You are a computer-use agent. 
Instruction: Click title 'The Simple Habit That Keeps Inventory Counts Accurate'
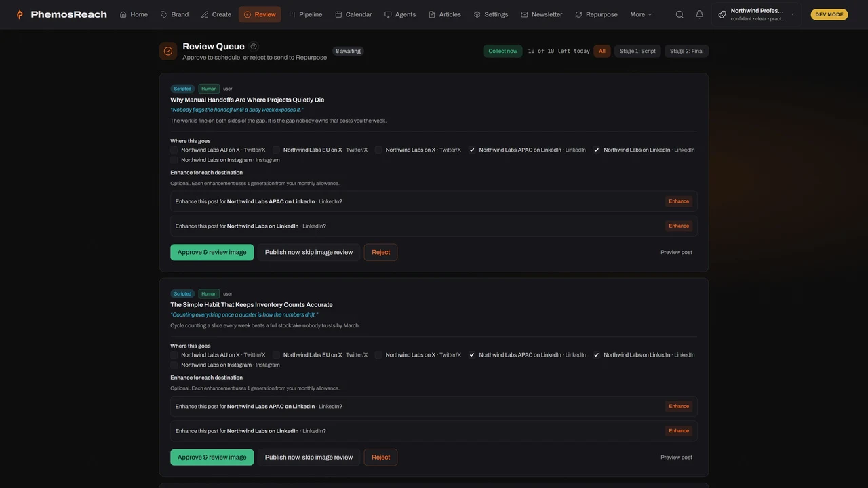point(252,304)
